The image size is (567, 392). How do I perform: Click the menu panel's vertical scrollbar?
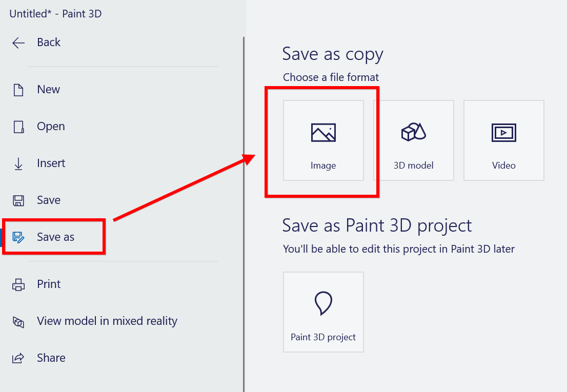pos(244,205)
